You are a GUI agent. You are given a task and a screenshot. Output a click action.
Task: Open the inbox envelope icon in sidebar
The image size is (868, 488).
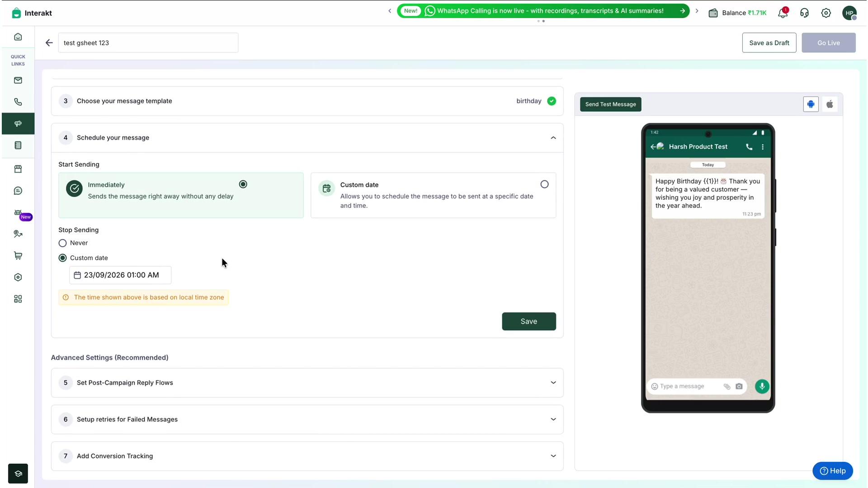[18, 80]
